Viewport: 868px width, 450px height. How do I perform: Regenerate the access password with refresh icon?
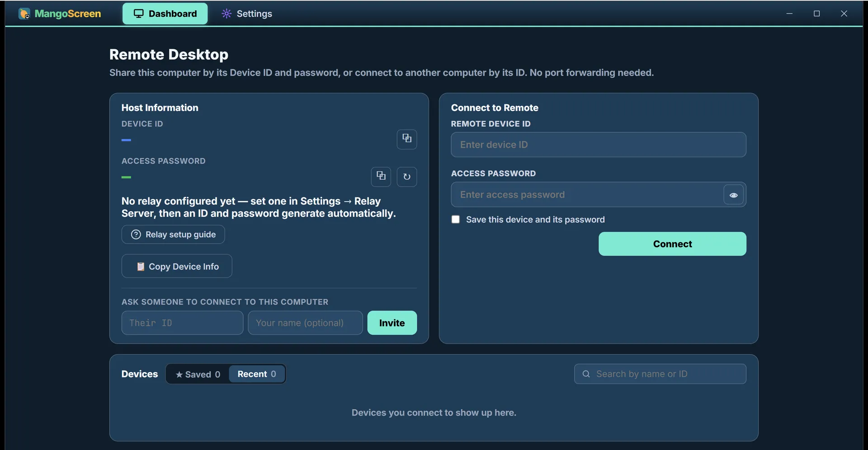point(407,177)
